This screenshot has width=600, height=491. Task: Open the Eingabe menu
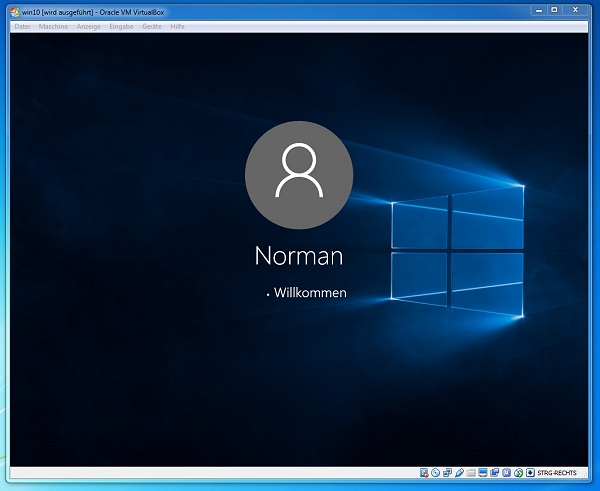tap(121, 26)
